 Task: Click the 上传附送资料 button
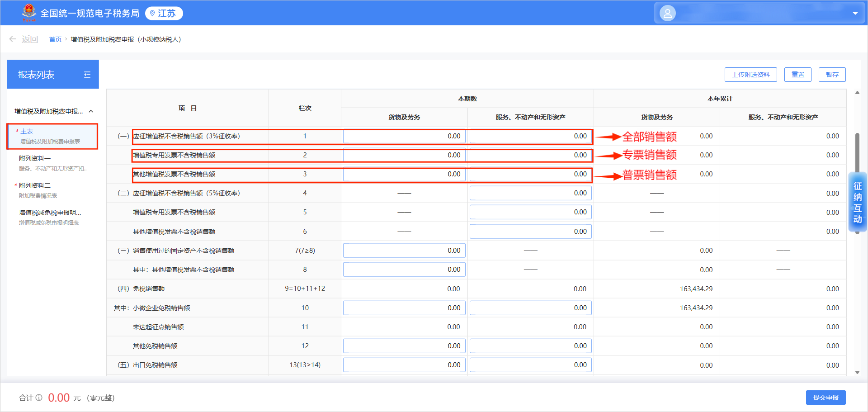coord(750,75)
